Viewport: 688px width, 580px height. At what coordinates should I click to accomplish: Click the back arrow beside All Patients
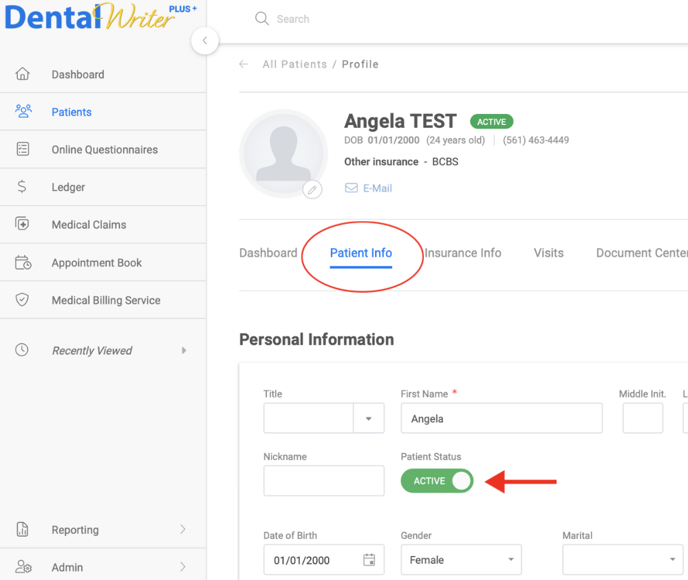pyautogui.click(x=244, y=64)
